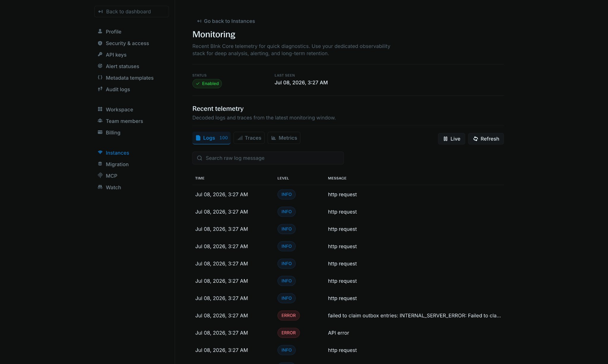The image size is (608, 364).
Task: Click the Profile person icon in sidebar
Action: click(x=100, y=31)
